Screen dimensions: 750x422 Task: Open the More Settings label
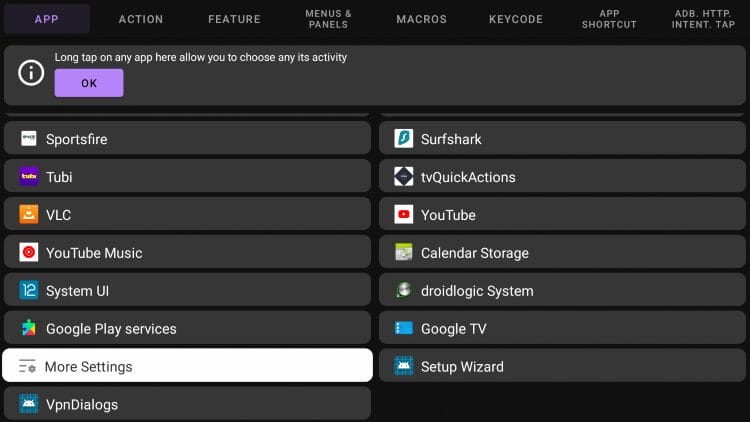[x=88, y=366]
